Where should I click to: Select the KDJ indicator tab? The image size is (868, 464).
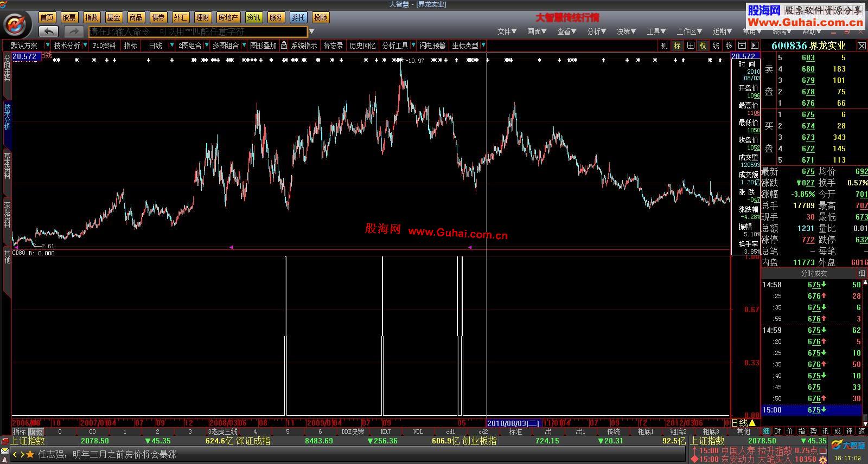386,431
